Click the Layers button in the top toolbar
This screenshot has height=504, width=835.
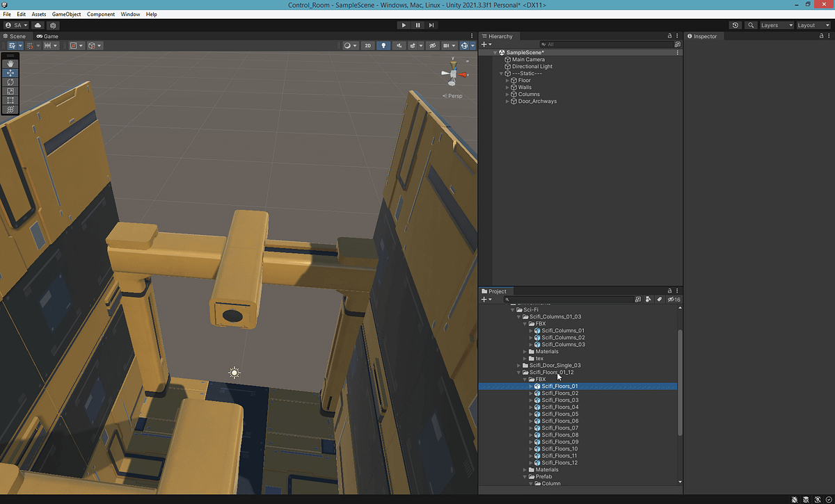coord(774,25)
